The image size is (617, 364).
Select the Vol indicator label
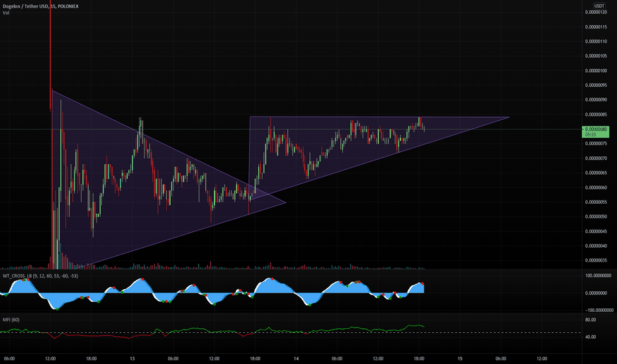[x=6, y=13]
